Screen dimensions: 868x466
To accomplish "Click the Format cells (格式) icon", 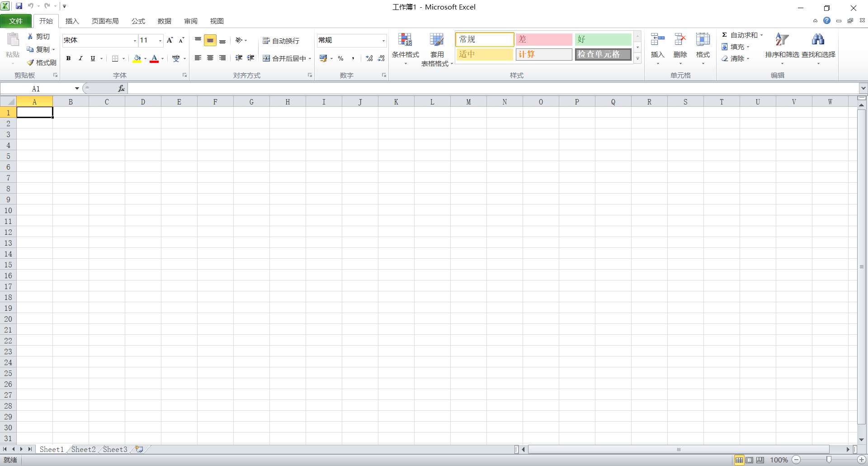I will tap(703, 40).
